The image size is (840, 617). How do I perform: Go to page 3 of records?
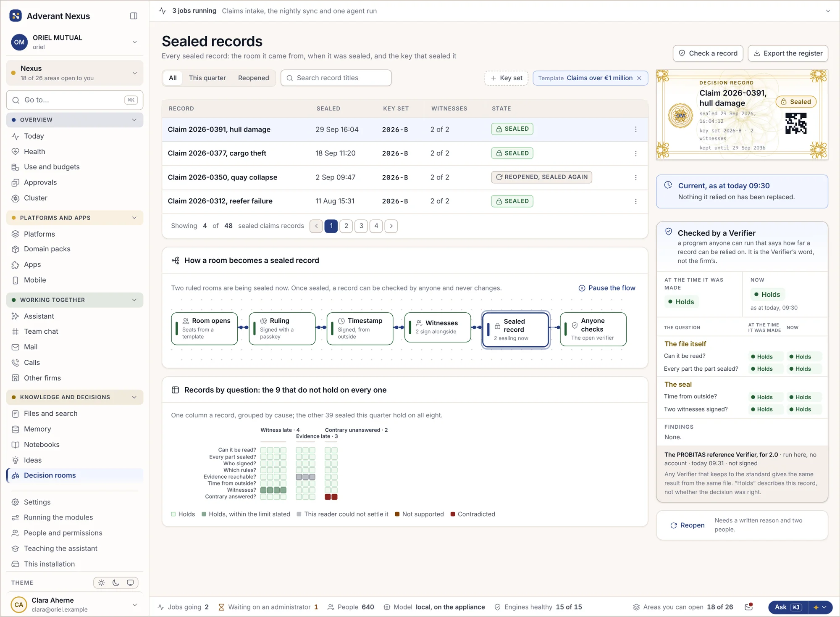361,226
